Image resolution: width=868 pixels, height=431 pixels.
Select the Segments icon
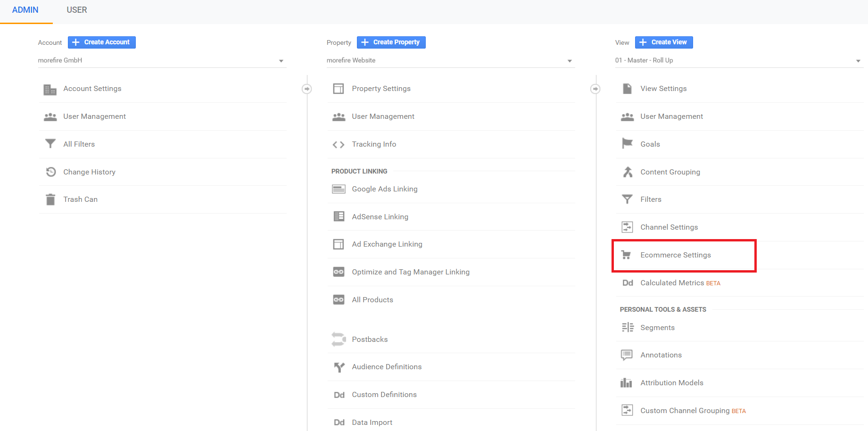tap(628, 327)
